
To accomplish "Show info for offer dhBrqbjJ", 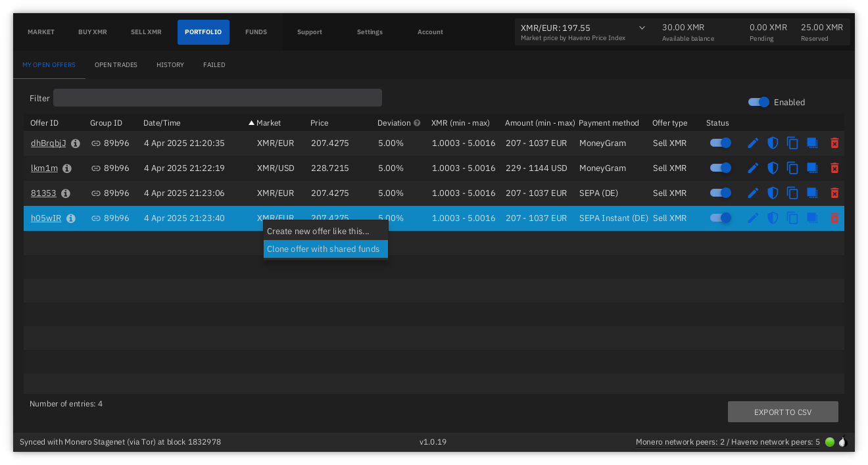I will click(76, 143).
